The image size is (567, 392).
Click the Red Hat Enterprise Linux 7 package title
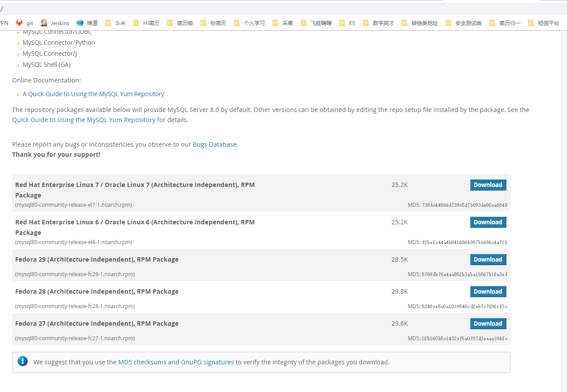pos(135,190)
